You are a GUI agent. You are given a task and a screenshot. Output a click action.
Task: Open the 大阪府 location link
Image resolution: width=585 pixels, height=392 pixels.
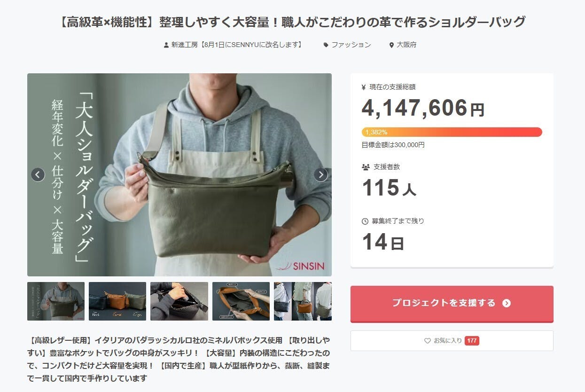pyautogui.click(x=406, y=45)
